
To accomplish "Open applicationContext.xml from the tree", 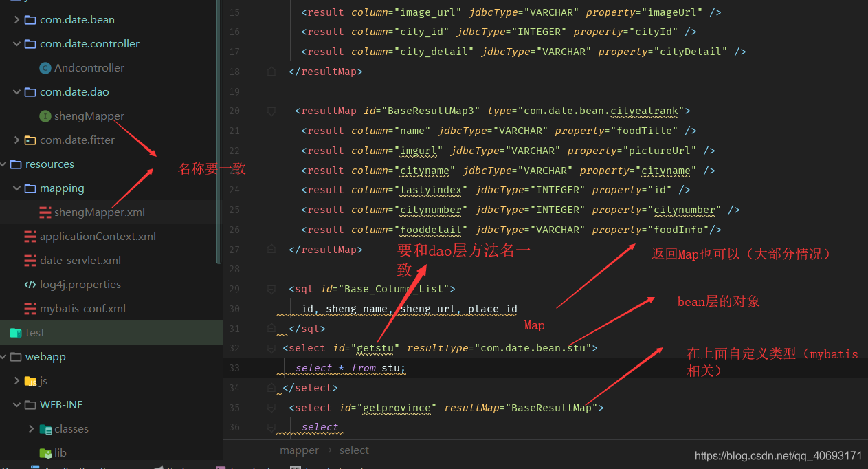I will (98, 236).
